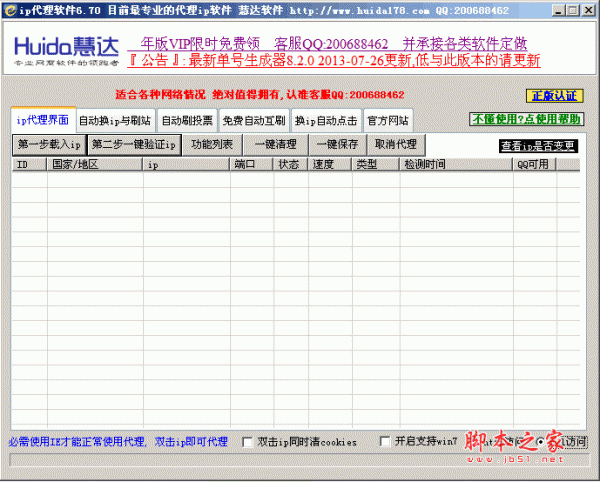Screen dimensions: 600x482
Task: Select the radio button ending in 访问
Action: point(540,441)
